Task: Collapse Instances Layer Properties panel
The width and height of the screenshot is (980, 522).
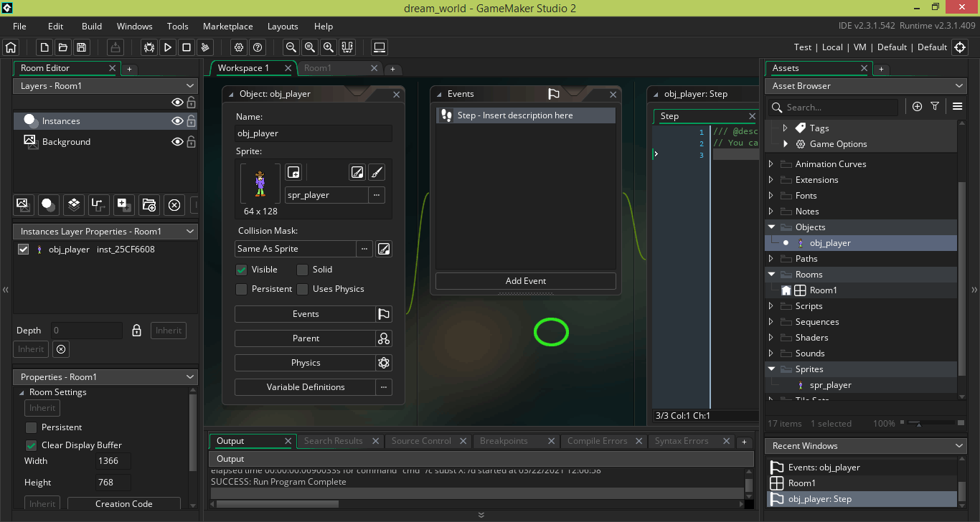Action: (x=190, y=232)
